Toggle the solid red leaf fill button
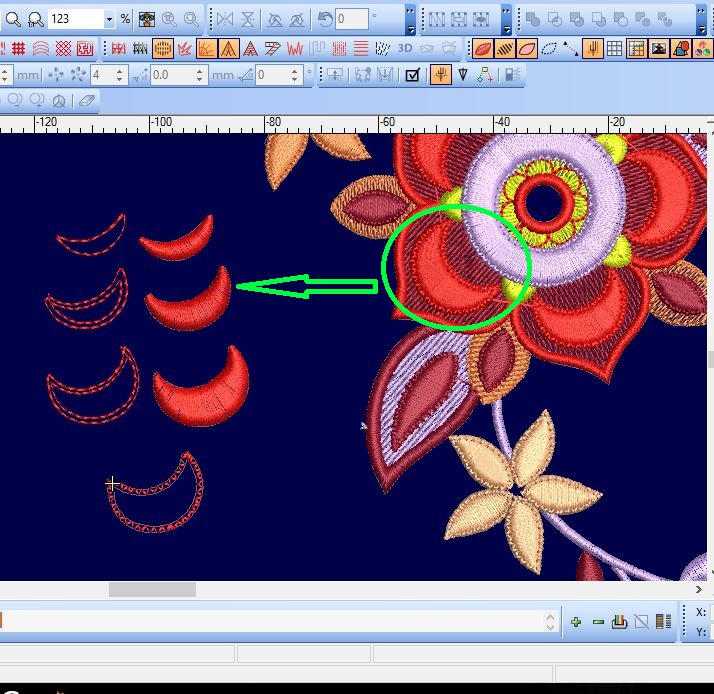Screen dimensions: 714x694 482,48
